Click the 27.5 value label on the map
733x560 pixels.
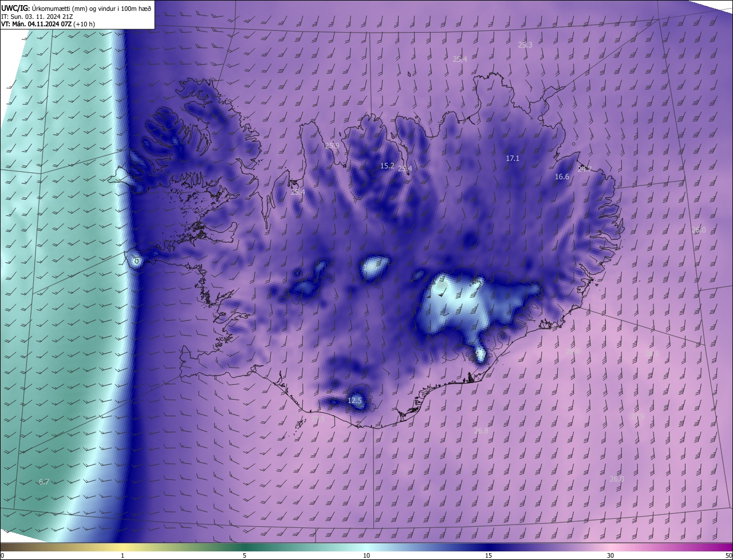click(317, 420)
